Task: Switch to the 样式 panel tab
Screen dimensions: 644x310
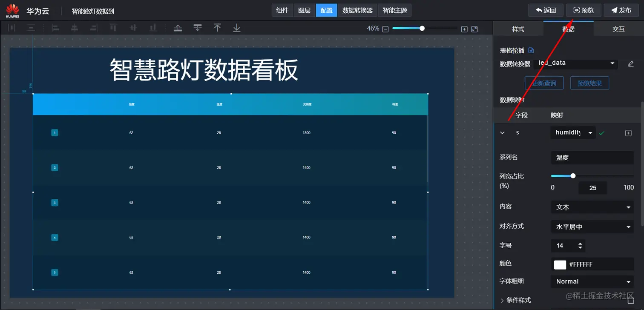Action: pos(518,29)
